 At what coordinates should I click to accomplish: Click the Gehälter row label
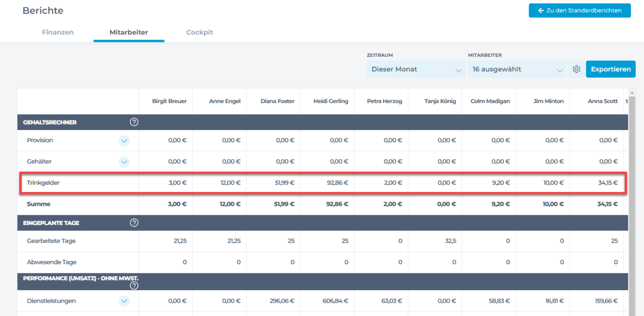(39, 161)
